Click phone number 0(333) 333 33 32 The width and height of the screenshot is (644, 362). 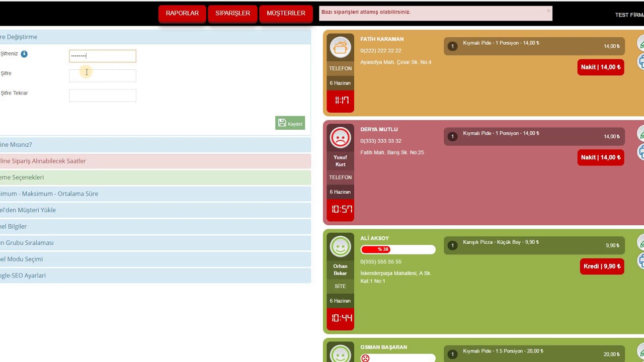click(381, 141)
